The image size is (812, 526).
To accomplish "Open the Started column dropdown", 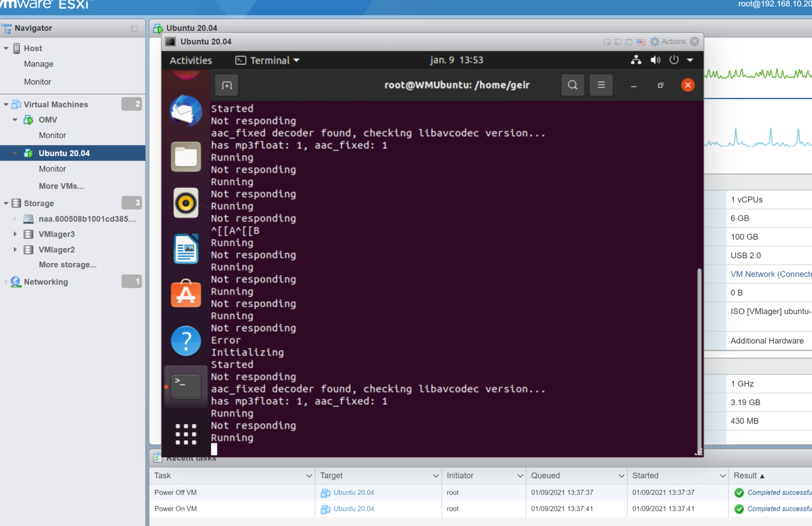I will [x=722, y=476].
